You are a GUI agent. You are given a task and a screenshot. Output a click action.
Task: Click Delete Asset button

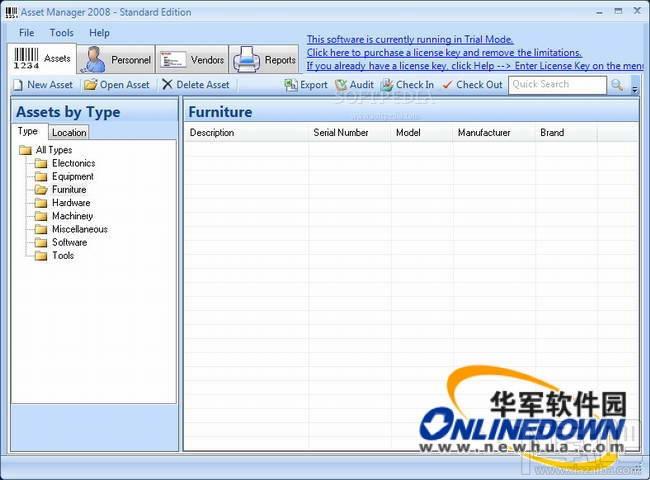coord(196,85)
